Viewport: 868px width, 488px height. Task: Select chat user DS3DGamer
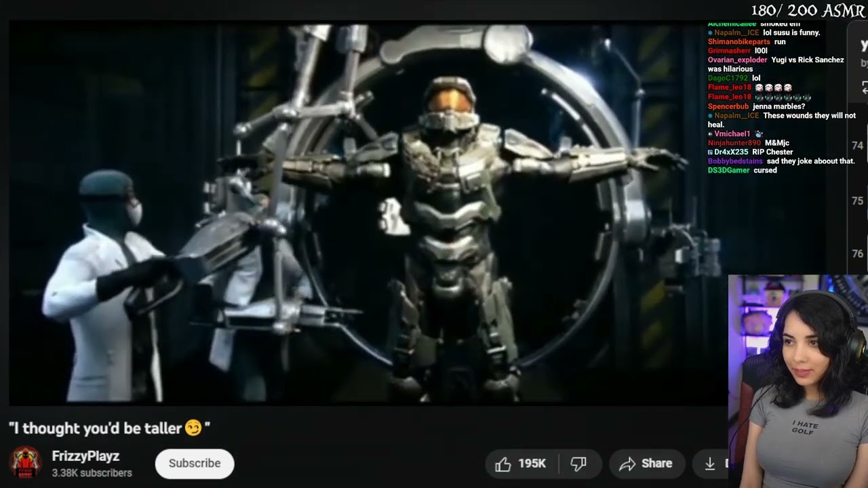729,170
